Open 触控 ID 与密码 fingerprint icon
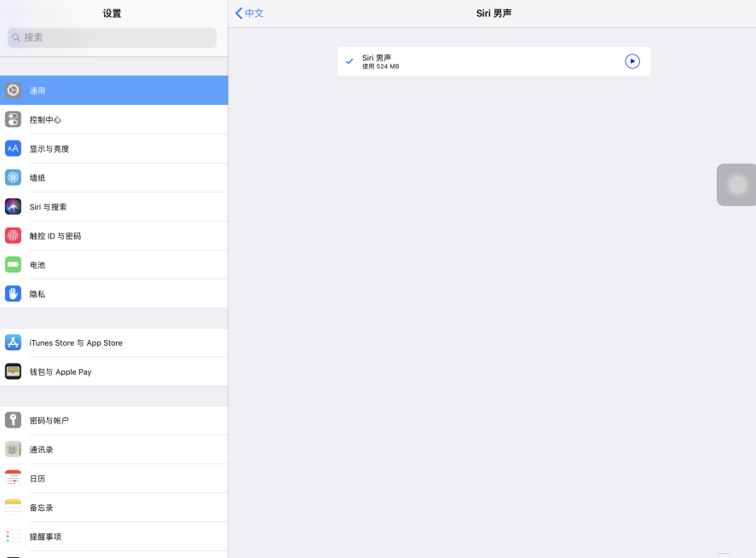 coord(13,235)
